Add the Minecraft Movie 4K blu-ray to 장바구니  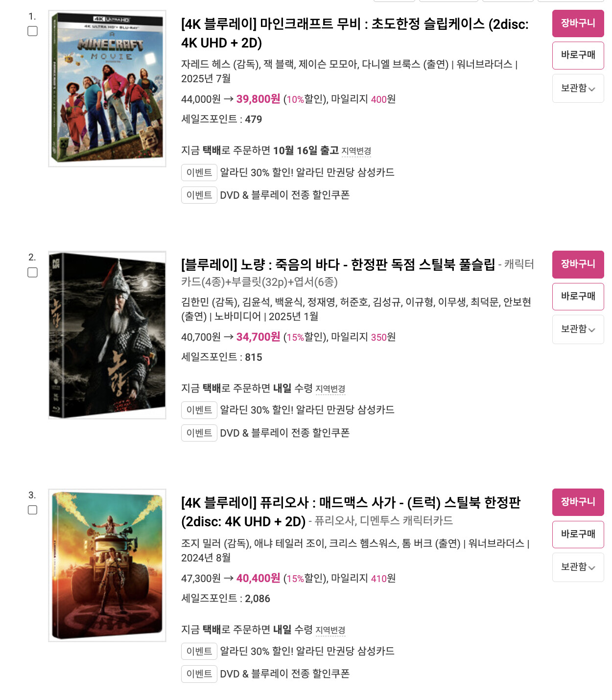578,23
